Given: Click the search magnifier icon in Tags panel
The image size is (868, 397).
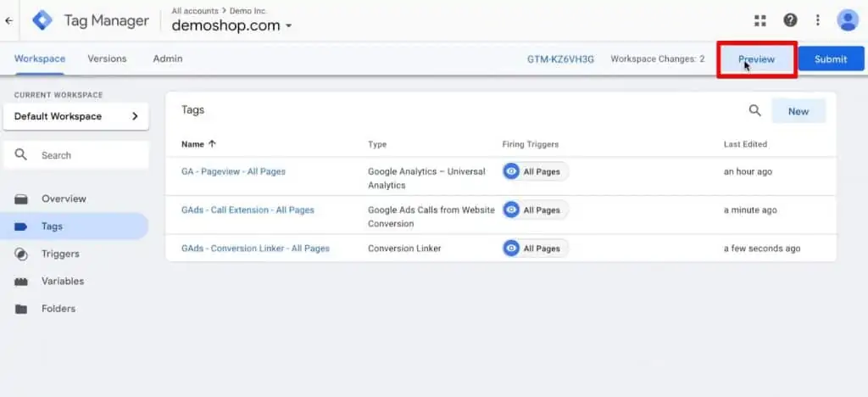Looking at the screenshot, I should (754, 111).
